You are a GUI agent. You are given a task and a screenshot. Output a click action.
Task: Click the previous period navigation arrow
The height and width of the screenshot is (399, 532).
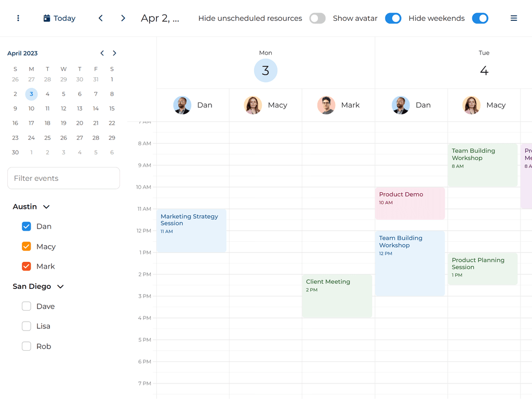click(100, 18)
